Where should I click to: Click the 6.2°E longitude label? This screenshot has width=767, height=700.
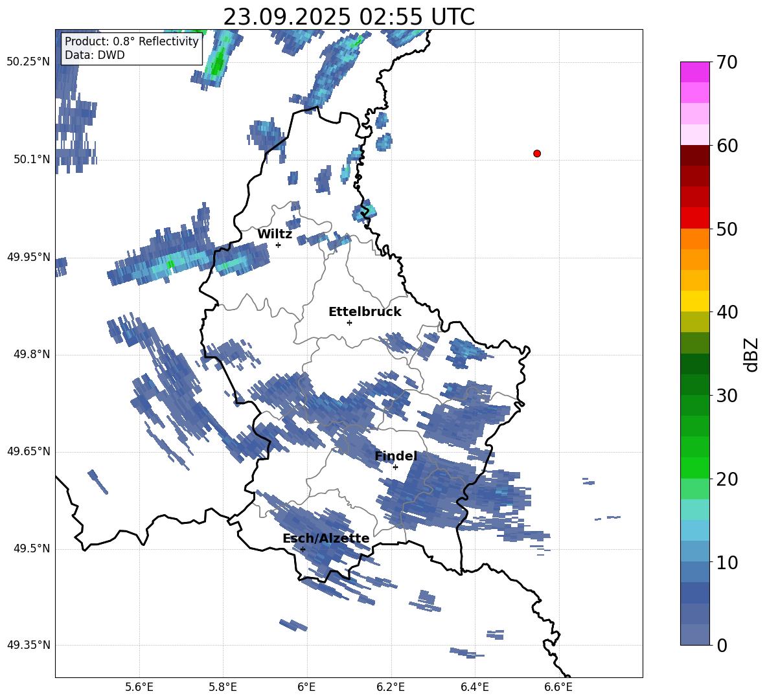pyautogui.click(x=391, y=687)
